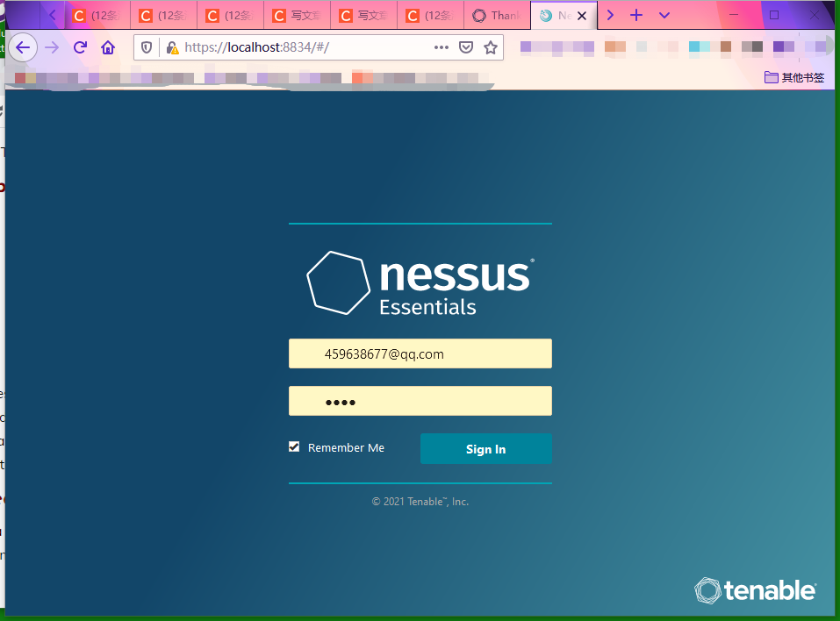The height and width of the screenshot is (621, 840).
Task: Click the save to Pocket icon
Action: click(466, 47)
